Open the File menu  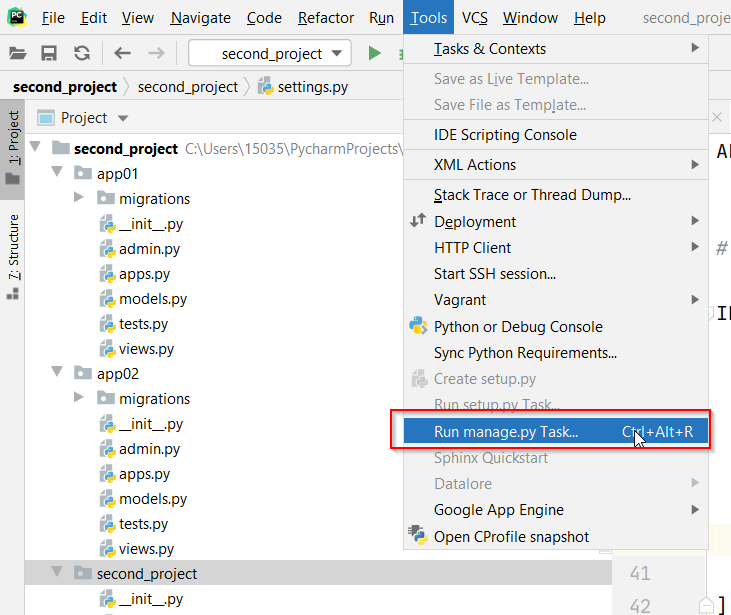[x=53, y=18]
